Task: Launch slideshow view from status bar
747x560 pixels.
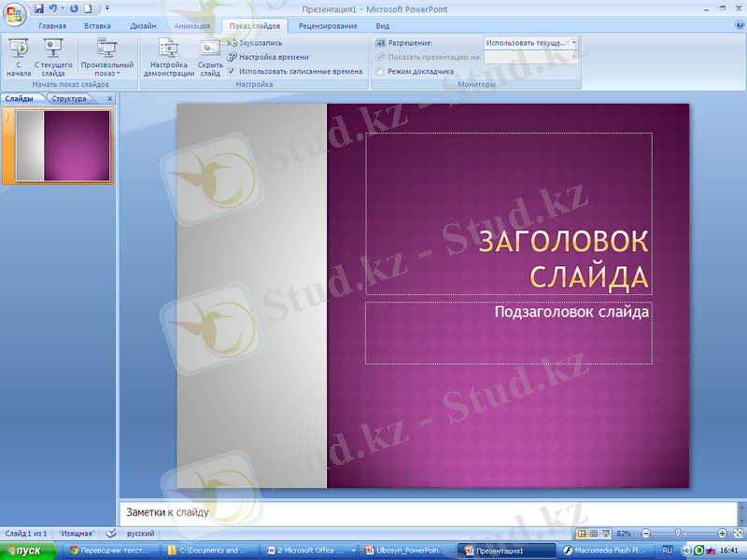Action: 606,533
